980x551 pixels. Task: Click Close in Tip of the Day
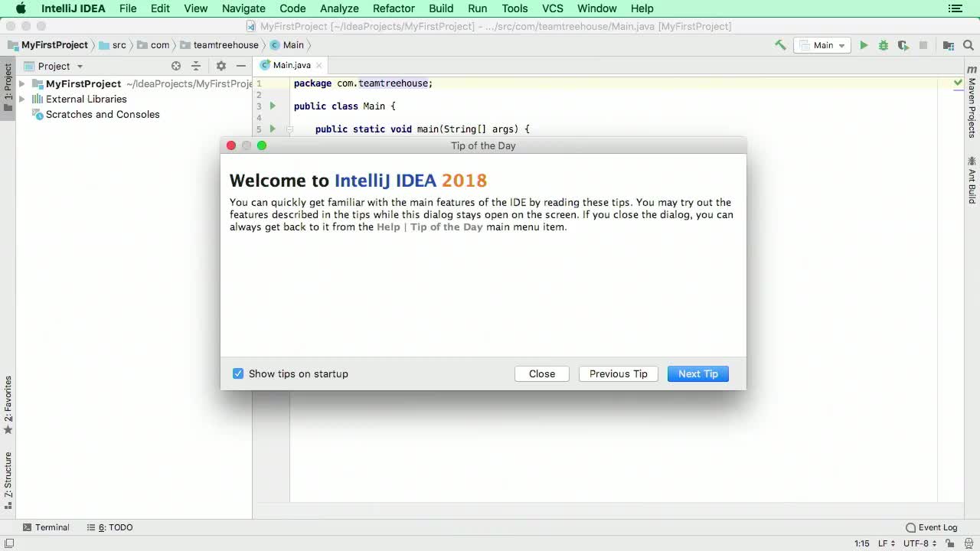(542, 373)
